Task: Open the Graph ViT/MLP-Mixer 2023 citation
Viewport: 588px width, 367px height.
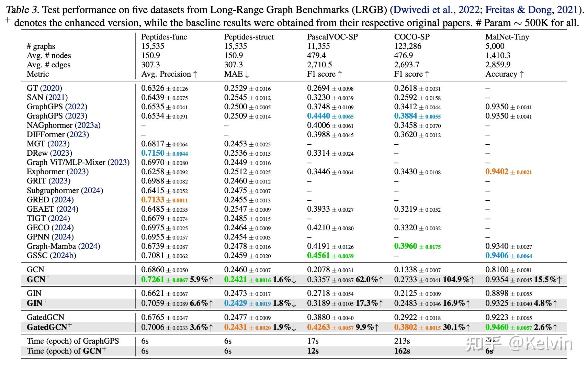Action: pos(118,162)
